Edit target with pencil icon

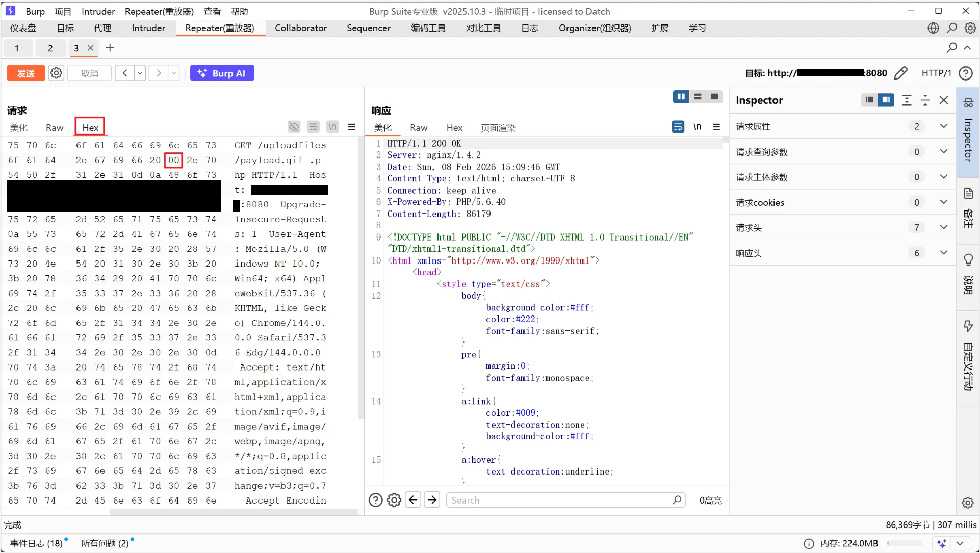[901, 73]
